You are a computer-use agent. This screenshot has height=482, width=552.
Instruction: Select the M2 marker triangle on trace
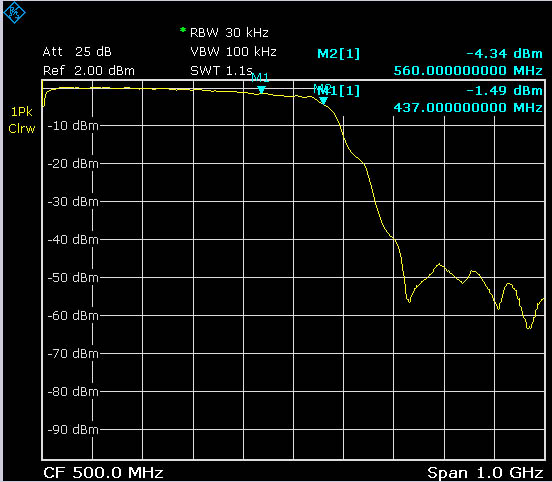click(324, 101)
